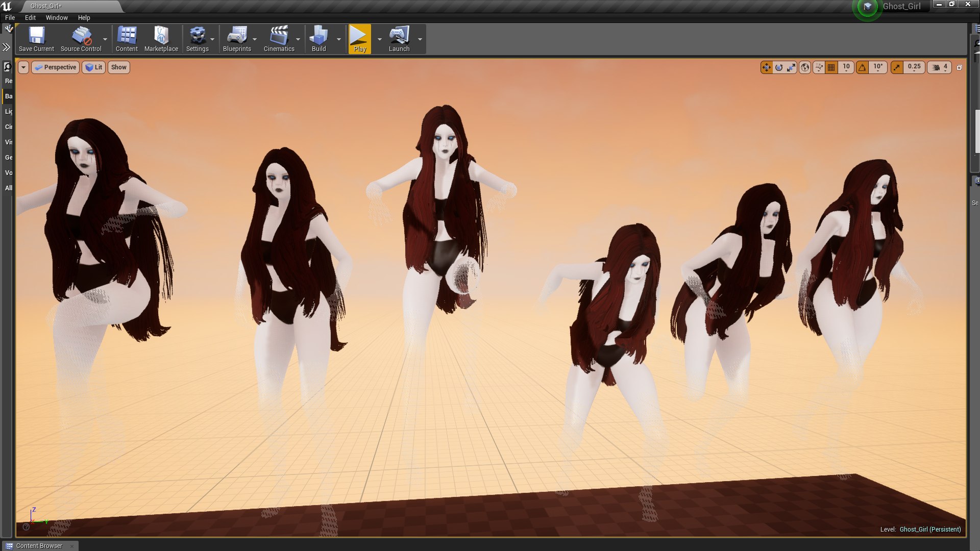Expand the Launch options dropdown arrow
Screen dimensions: 980x551
(x=420, y=39)
